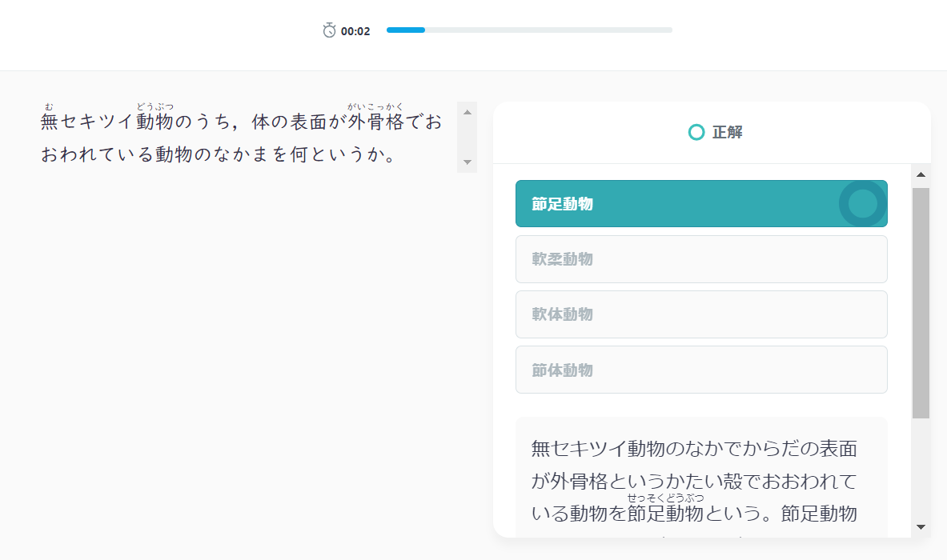Click the explanation card about 節足動物

(701, 481)
